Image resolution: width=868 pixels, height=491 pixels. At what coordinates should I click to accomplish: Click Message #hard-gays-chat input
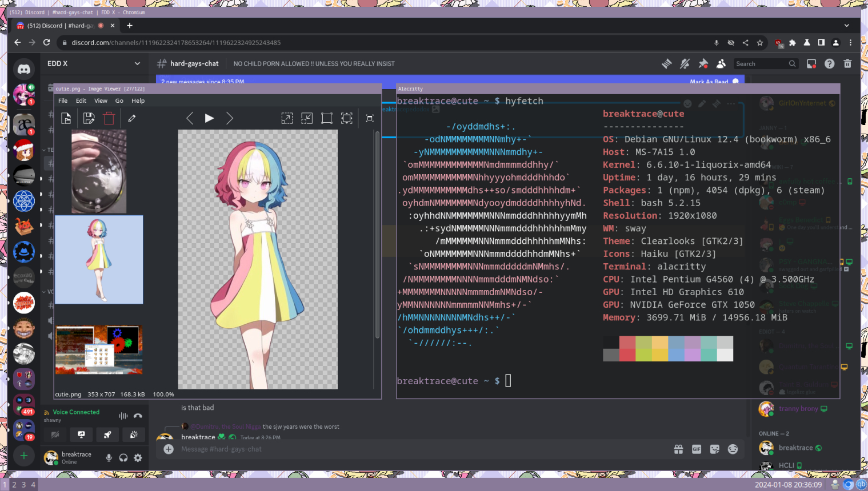pos(423,449)
